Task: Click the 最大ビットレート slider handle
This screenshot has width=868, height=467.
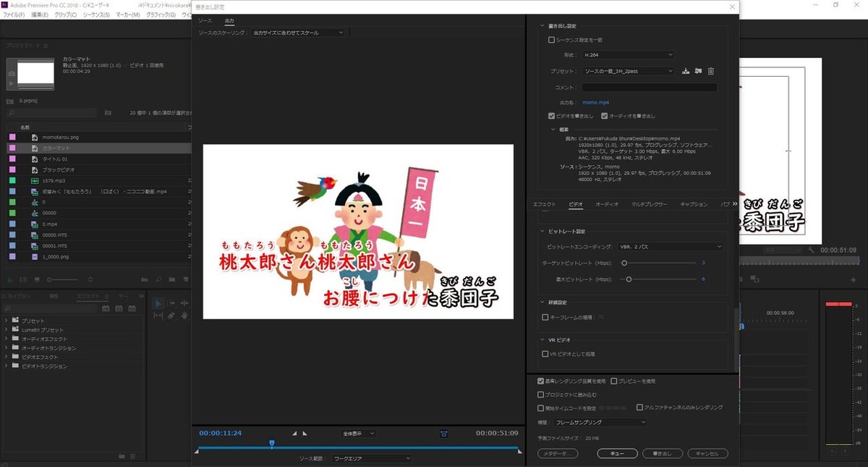Action: coord(629,279)
